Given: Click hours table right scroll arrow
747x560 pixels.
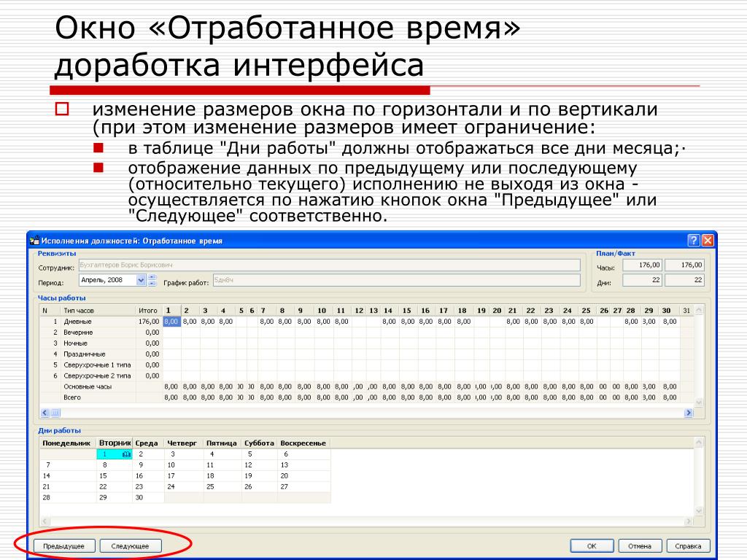Looking at the screenshot, I should click(x=688, y=413).
